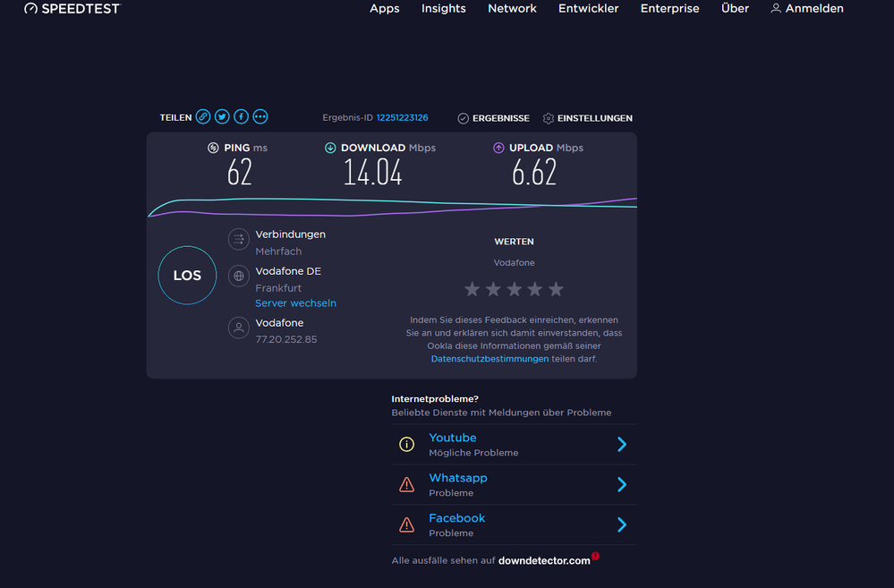The height and width of the screenshot is (588, 894).
Task: Click Server wechseln link
Action: pos(295,303)
